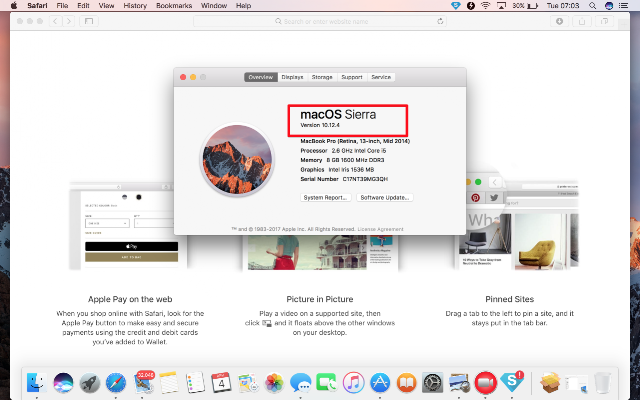
Task: Click the lightning bolt menu bar icon
Action: coord(471,6)
